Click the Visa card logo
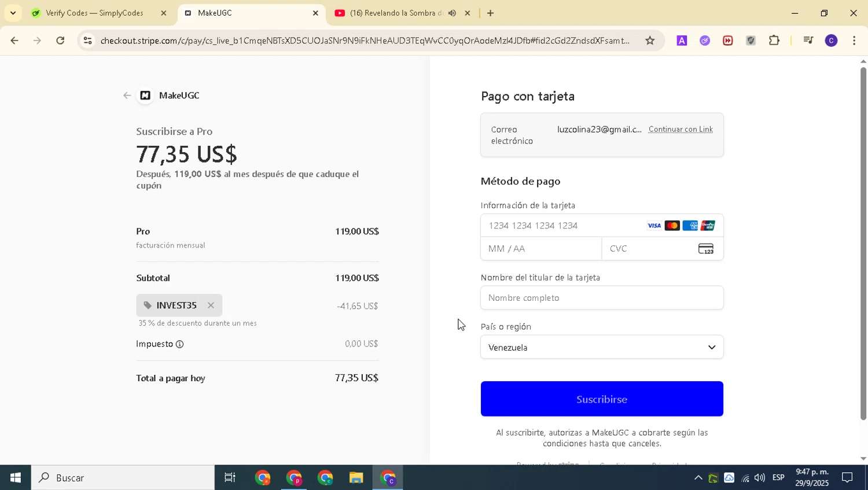The height and width of the screenshot is (490, 868). [654, 226]
